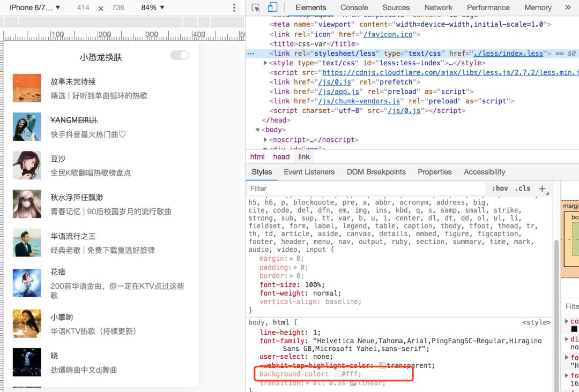Select the DOM Breakpoints sub-tab
The width and height of the screenshot is (579, 392).
pos(376,172)
